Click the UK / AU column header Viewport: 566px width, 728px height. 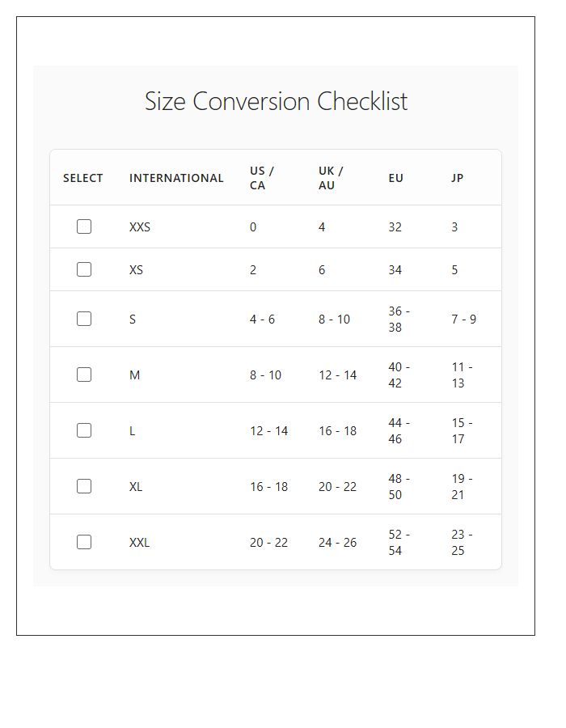tap(331, 177)
